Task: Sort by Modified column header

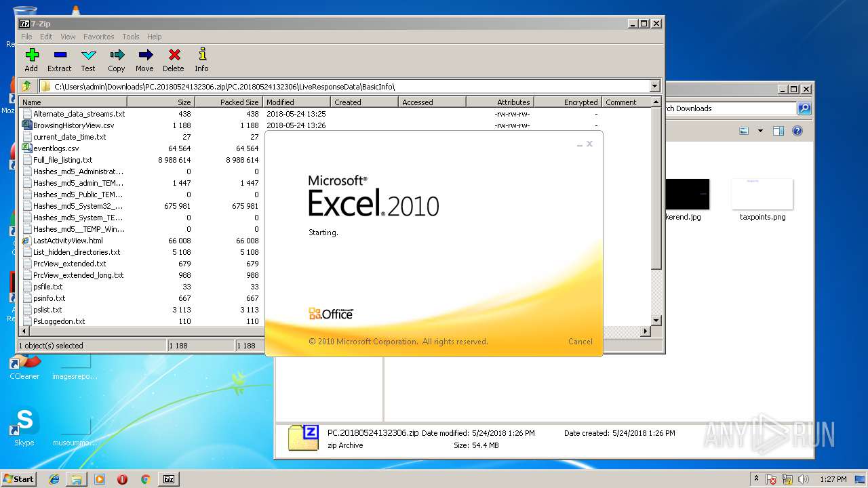Action: click(x=297, y=102)
